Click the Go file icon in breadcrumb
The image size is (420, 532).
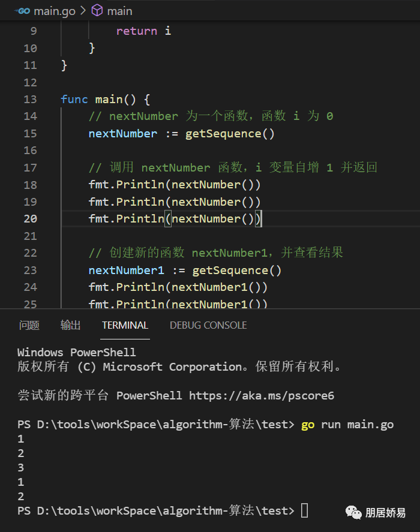click(22, 11)
